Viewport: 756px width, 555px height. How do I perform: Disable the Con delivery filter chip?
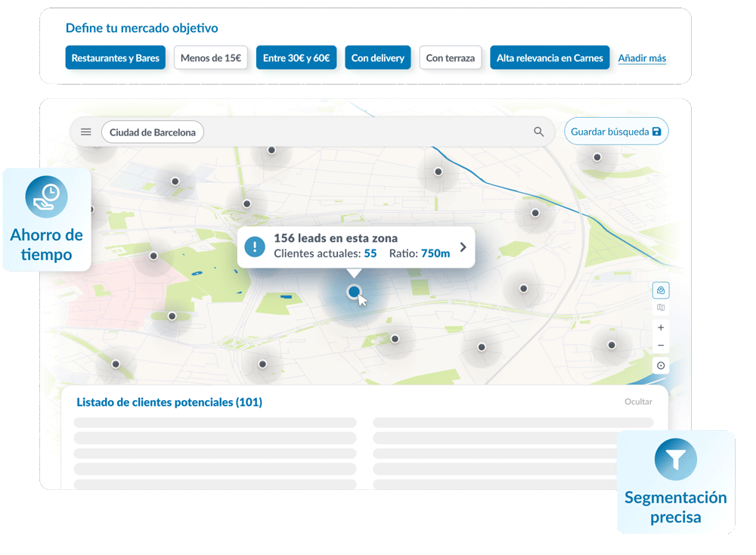(x=377, y=58)
